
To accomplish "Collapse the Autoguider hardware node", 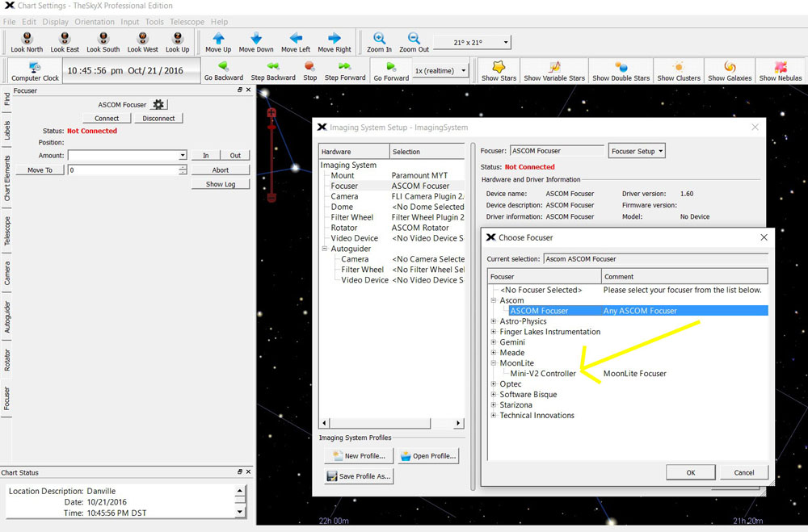I will [325, 249].
